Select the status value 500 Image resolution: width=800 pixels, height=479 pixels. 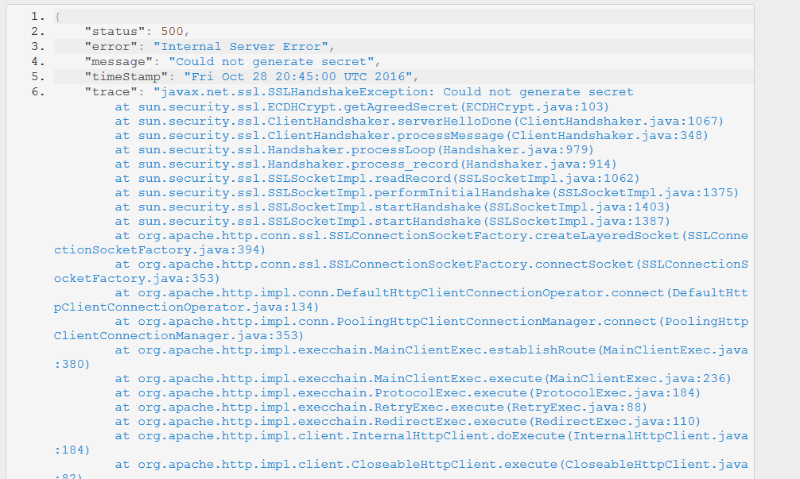coord(172,32)
